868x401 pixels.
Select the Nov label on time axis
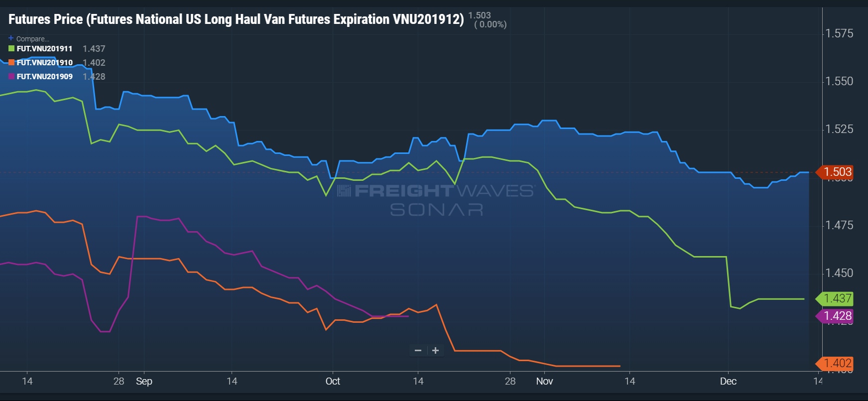point(544,382)
